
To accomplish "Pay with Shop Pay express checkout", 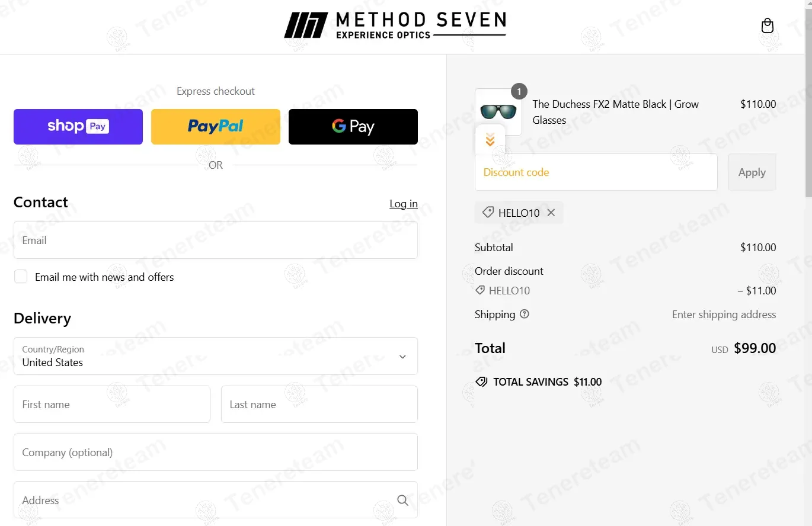I will click(x=78, y=127).
